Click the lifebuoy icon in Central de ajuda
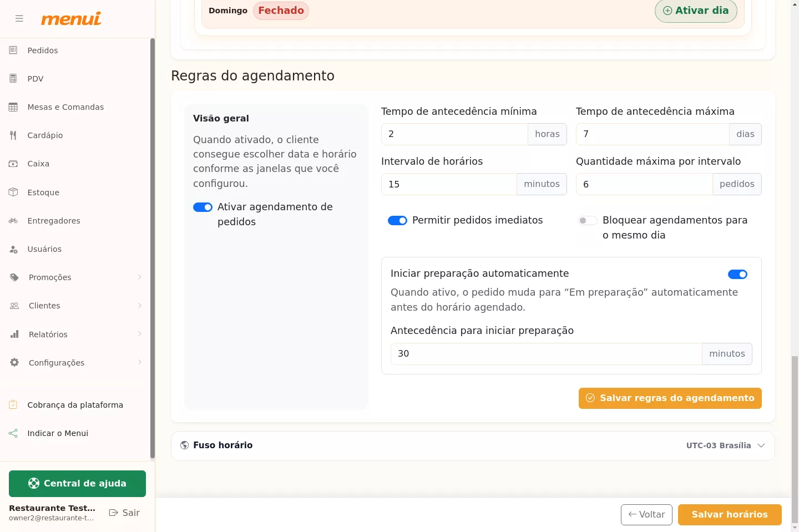This screenshot has width=799, height=532. coord(34,483)
